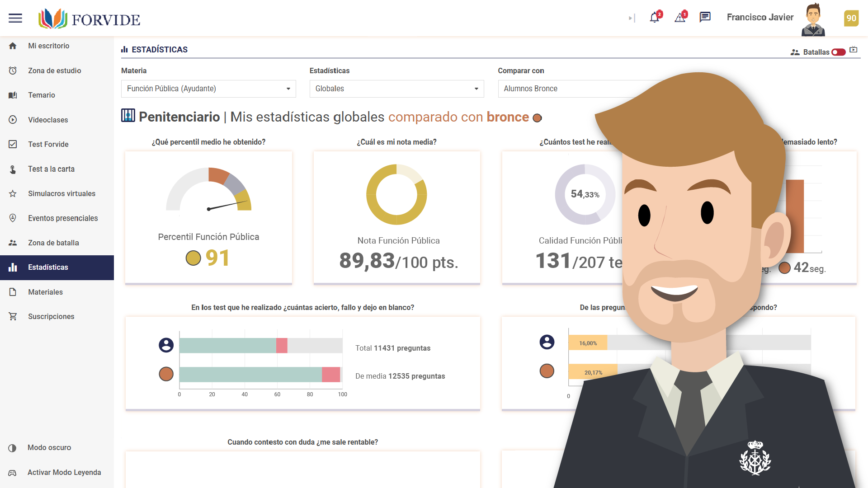The image size is (868, 488).
Task: Open the bell notifications icon
Action: (x=655, y=17)
